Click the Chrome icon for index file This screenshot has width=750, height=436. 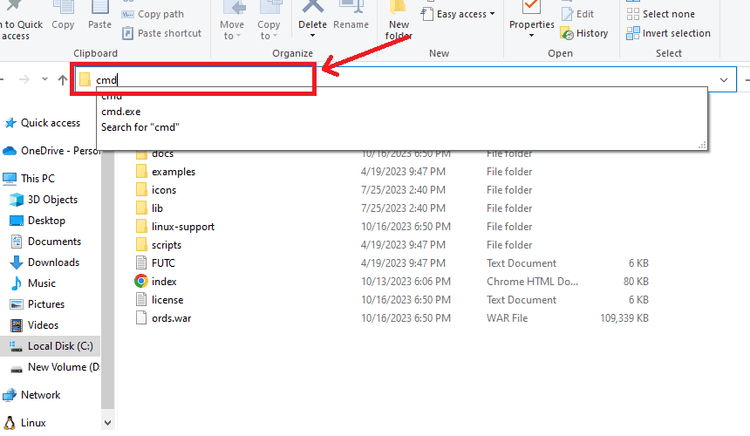(141, 281)
